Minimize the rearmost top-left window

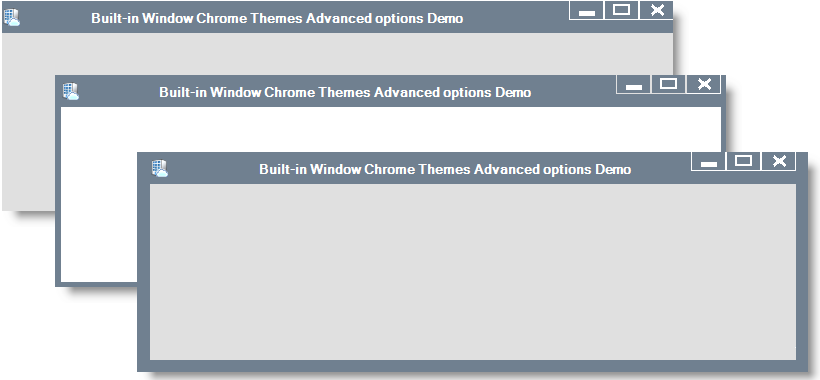(x=587, y=10)
